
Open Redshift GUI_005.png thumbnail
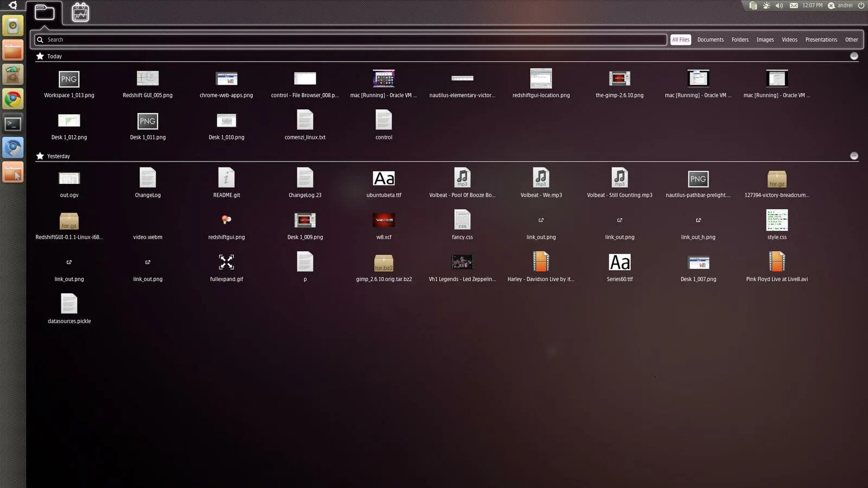tap(148, 84)
